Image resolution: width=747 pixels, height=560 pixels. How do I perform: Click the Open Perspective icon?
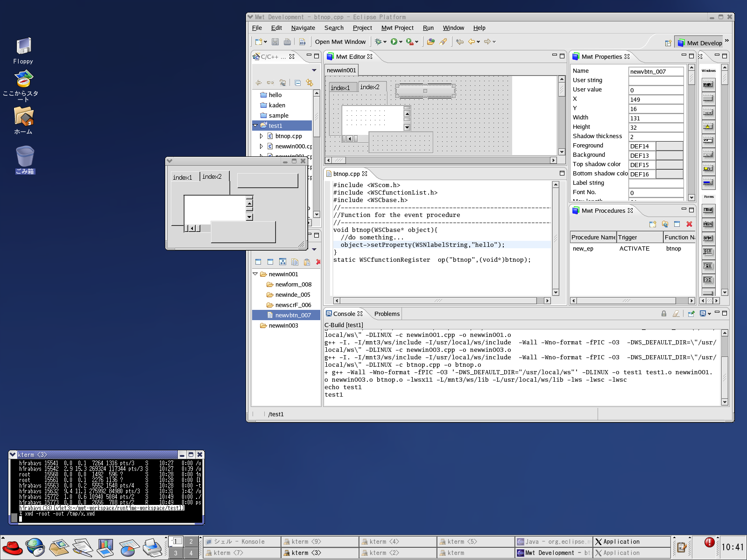pos(668,43)
